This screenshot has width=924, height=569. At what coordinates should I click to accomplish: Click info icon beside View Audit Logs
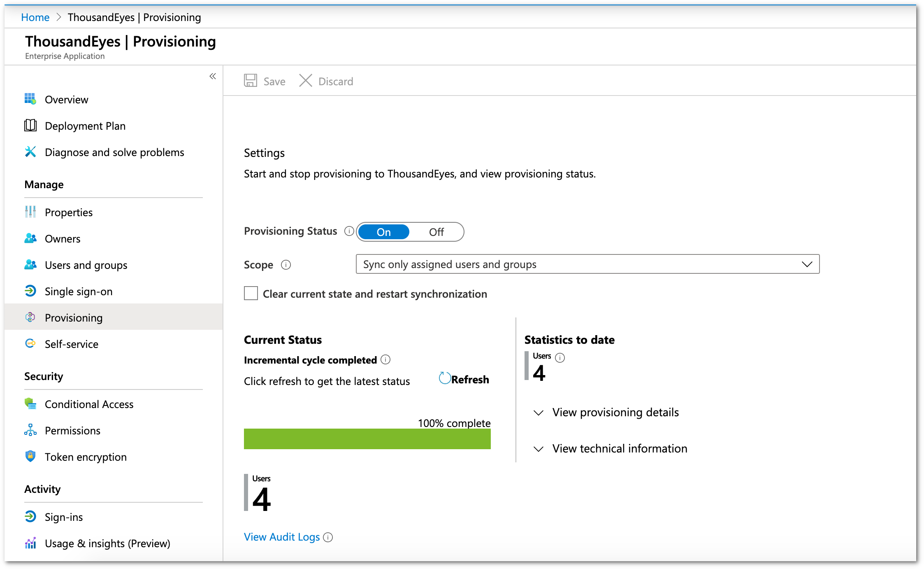[x=328, y=537]
